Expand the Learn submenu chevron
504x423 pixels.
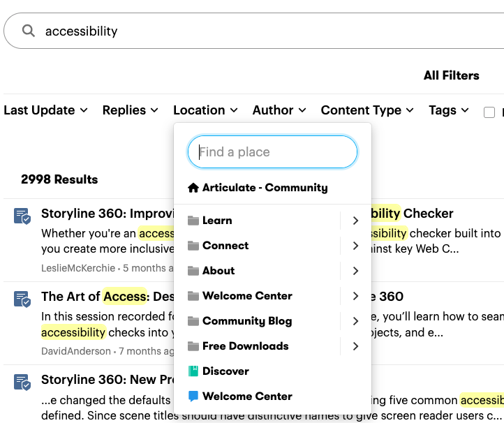coord(355,221)
